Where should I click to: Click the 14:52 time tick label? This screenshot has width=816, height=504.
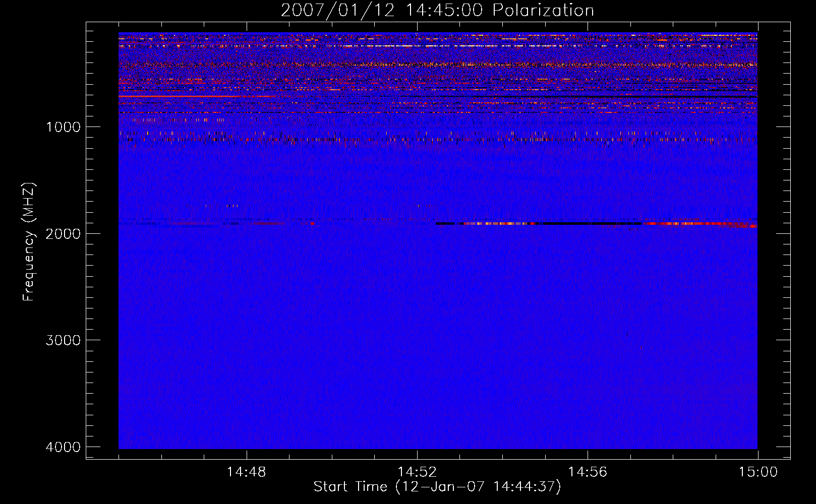point(417,472)
